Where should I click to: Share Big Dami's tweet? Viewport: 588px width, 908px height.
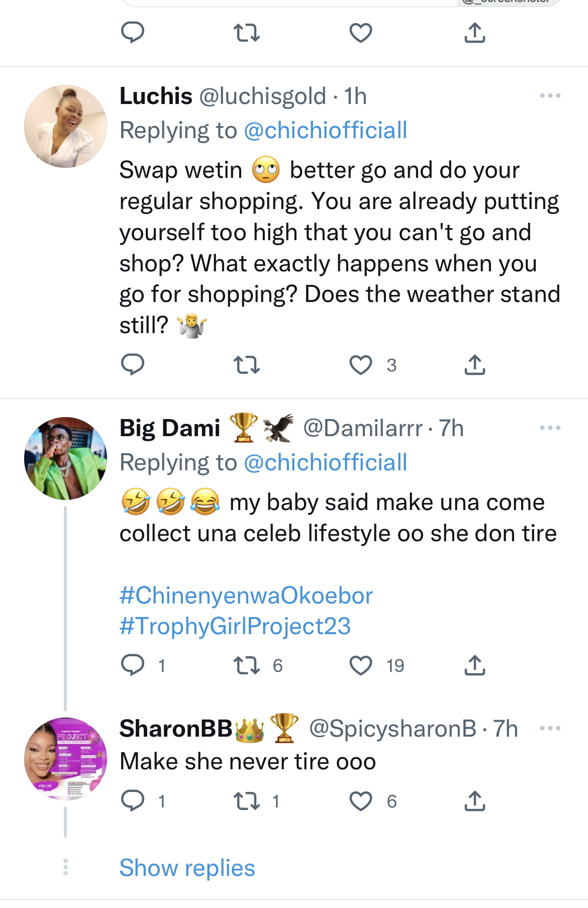point(474,665)
